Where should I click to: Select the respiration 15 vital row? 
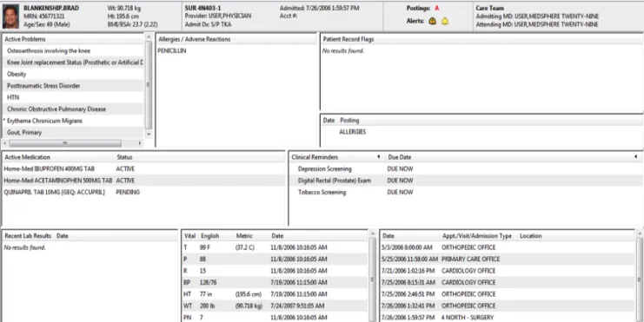click(x=275, y=271)
